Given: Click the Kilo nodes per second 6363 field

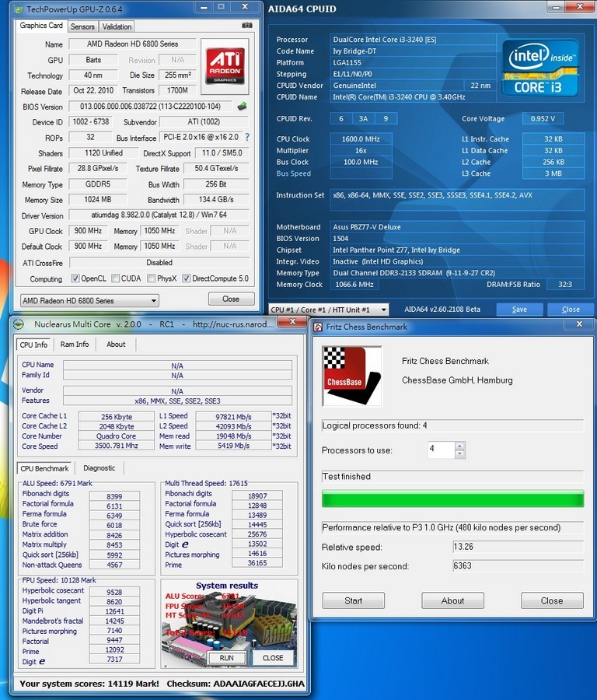Looking at the screenshot, I should tap(518, 566).
